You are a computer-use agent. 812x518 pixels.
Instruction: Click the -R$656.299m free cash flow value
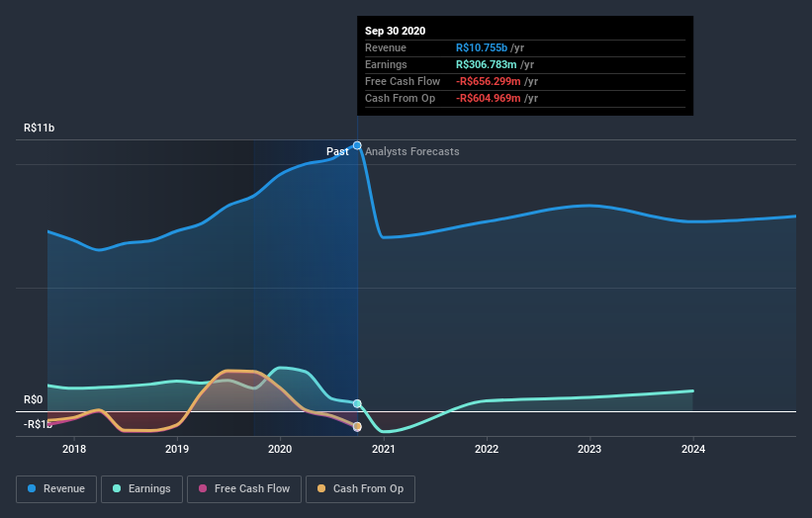[x=489, y=81]
